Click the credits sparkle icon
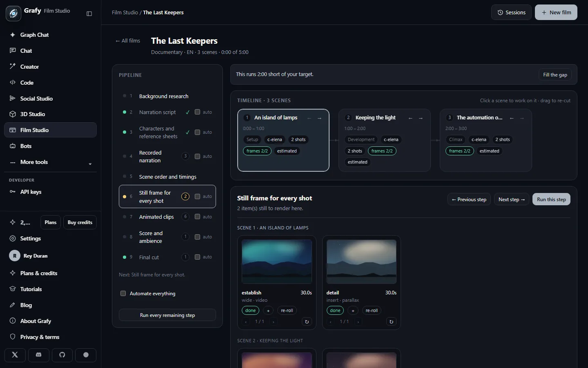Image resolution: width=588 pixels, height=368 pixels. (x=13, y=222)
